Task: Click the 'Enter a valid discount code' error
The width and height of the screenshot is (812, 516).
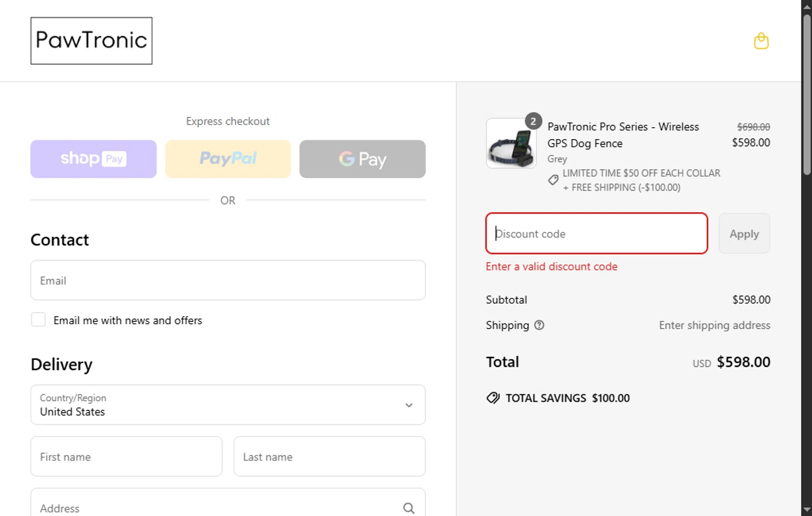Action: click(552, 266)
